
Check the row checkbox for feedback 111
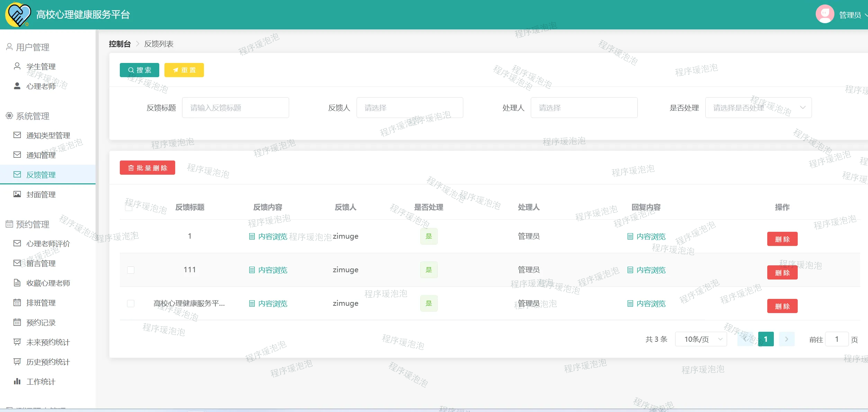point(131,270)
